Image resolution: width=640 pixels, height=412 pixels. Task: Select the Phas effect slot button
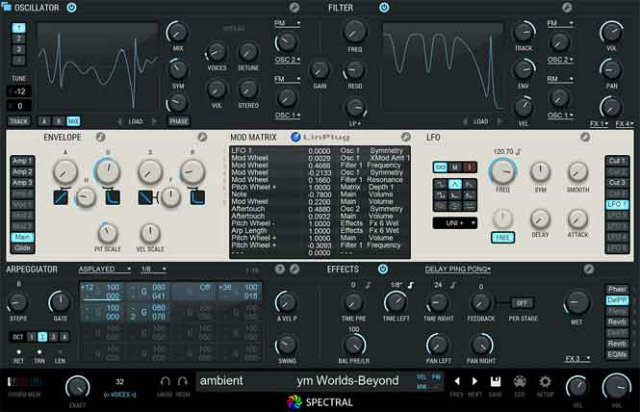(617, 289)
